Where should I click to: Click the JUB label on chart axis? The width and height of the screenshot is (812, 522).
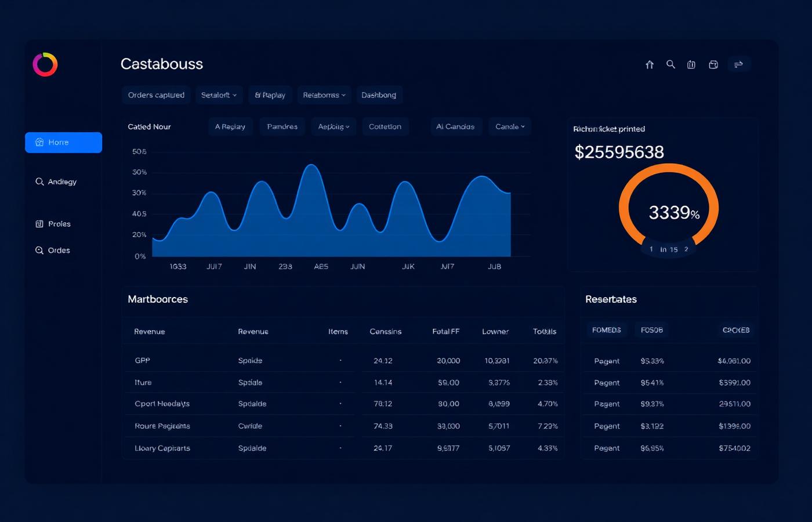[x=494, y=266]
